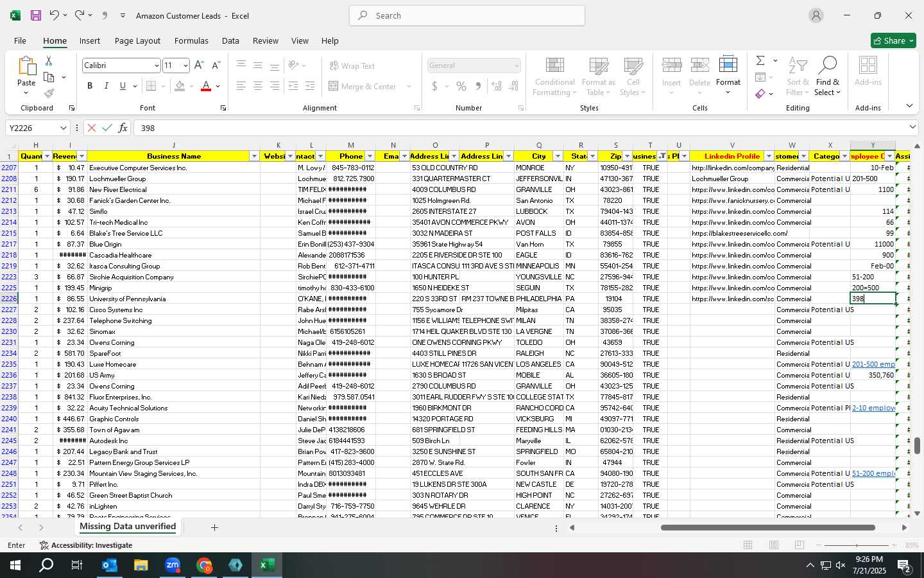Click the Save icon in title bar
The height and width of the screenshot is (578, 924).
[x=36, y=15]
